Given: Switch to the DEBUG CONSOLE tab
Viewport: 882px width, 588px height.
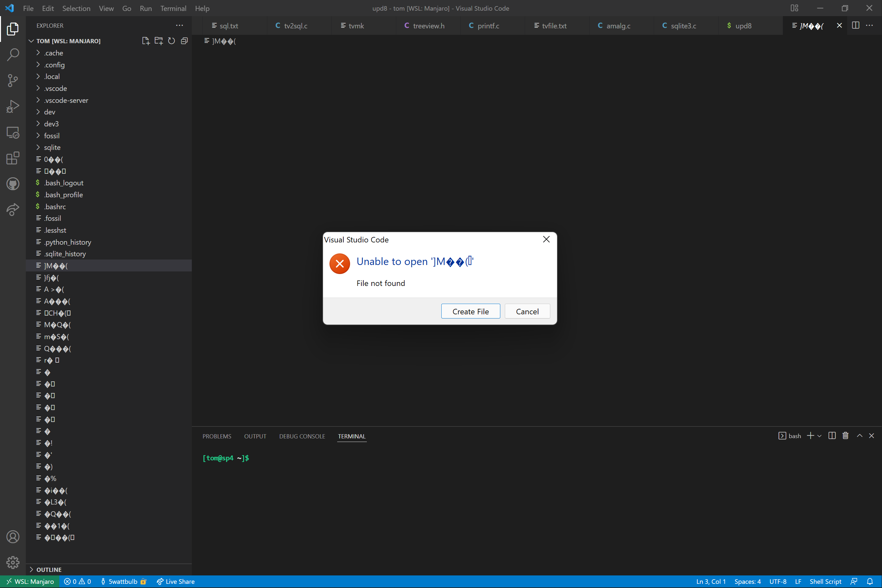Looking at the screenshot, I should point(302,436).
